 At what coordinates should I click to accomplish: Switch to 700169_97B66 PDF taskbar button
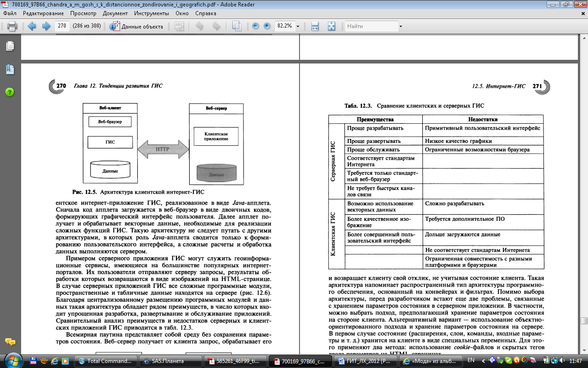pos(300,361)
